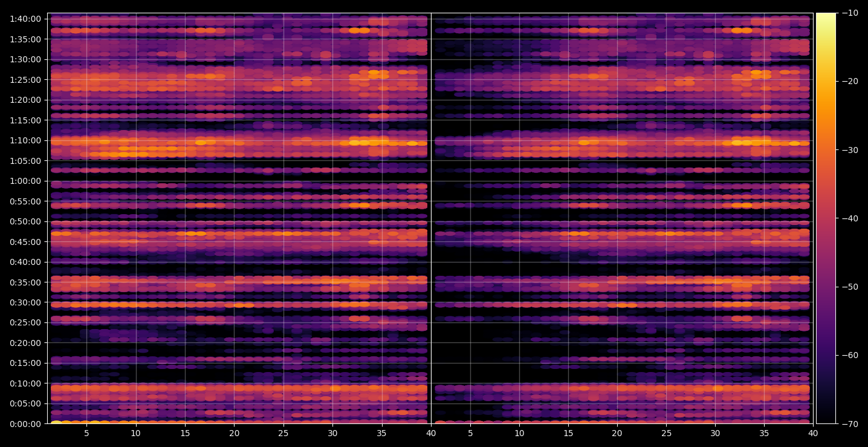Click the 1:30:00 time axis label
The image size is (868, 447).
pos(25,59)
